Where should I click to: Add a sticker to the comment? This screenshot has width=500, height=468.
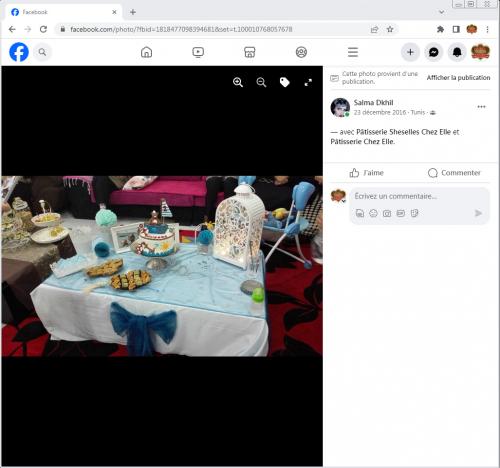414,213
